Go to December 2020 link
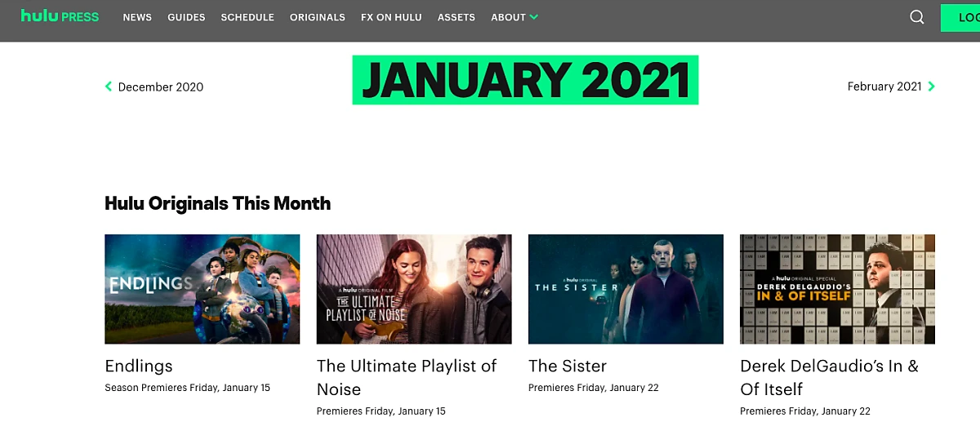Image resolution: width=980 pixels, height=431 pixels. point(161,87)
